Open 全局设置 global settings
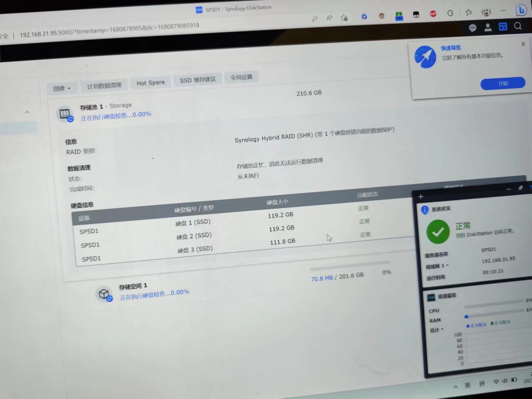This screenshot has width=532, height=399. [x=241, y=77]
